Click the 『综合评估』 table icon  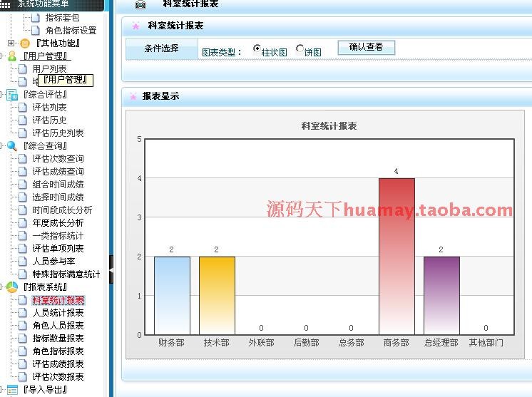pos(12,95)
